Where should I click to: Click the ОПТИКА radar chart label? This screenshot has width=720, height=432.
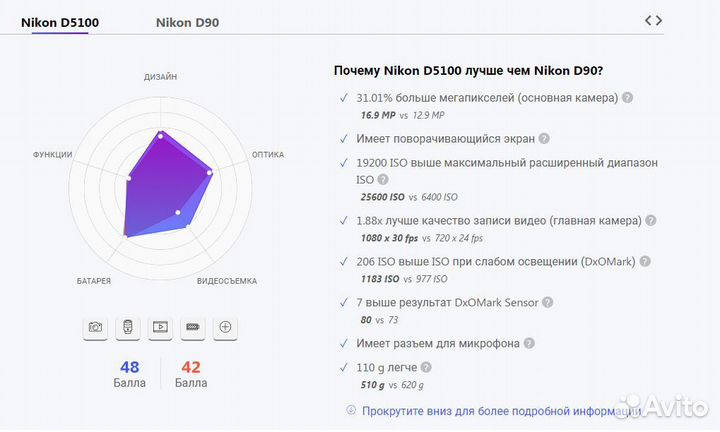pyautogui.click(x=268, y=155)
